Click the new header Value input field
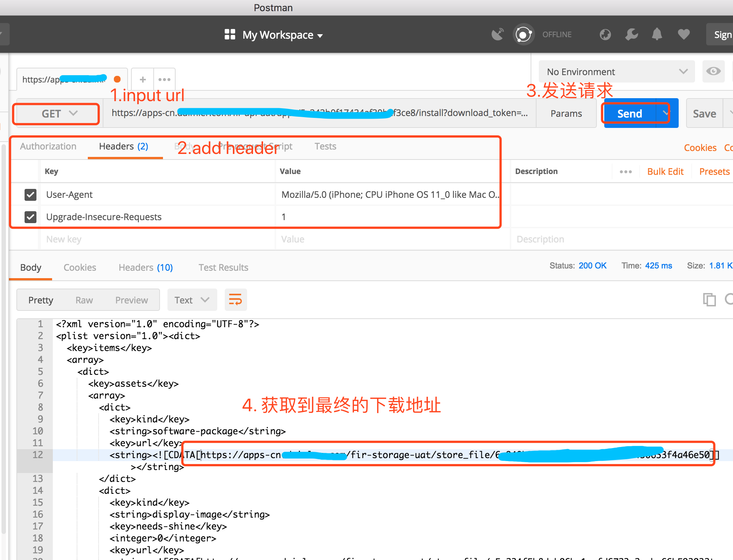The image size is (733, 560). (x=393, y=239)
